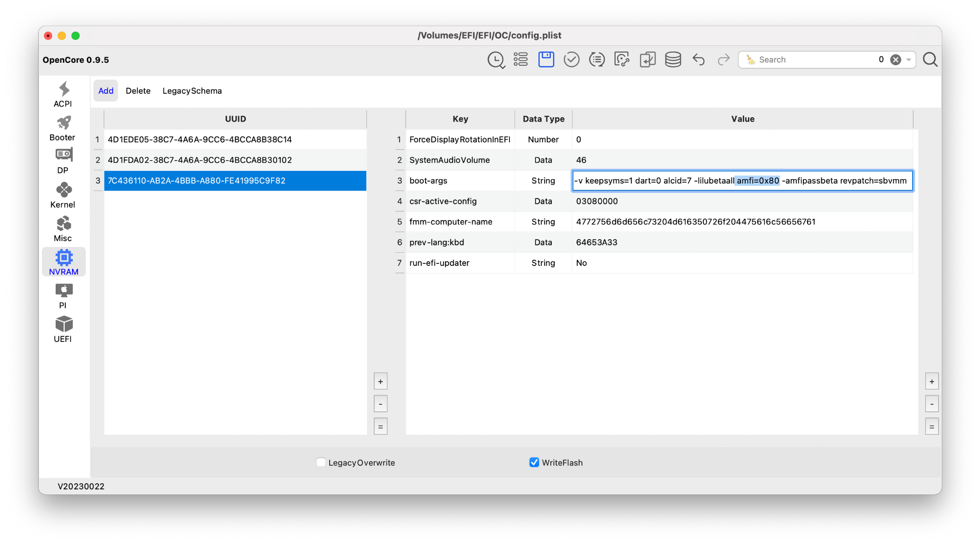
Task: Click the UUID column header
Action: point(235,119)
